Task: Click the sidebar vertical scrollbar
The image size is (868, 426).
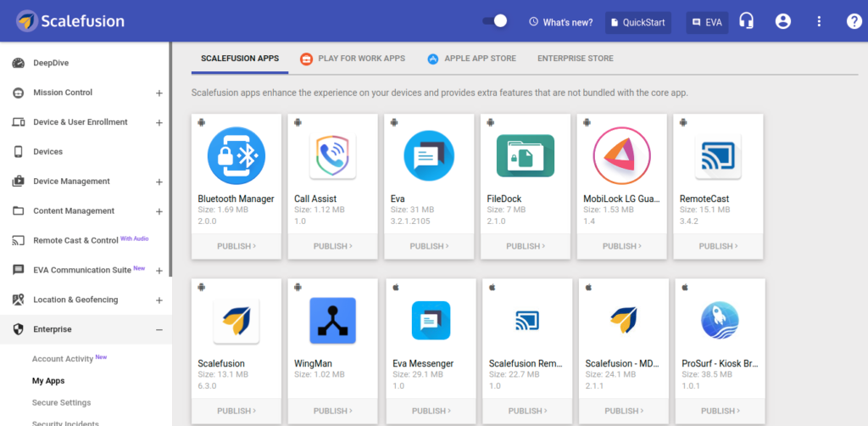Action: (x=171, y=159)
